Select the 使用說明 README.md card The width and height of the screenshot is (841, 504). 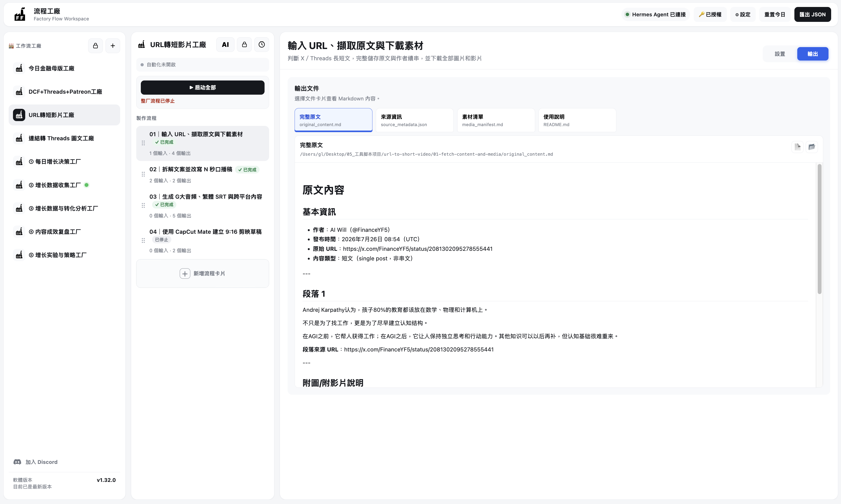pos(577,120)
